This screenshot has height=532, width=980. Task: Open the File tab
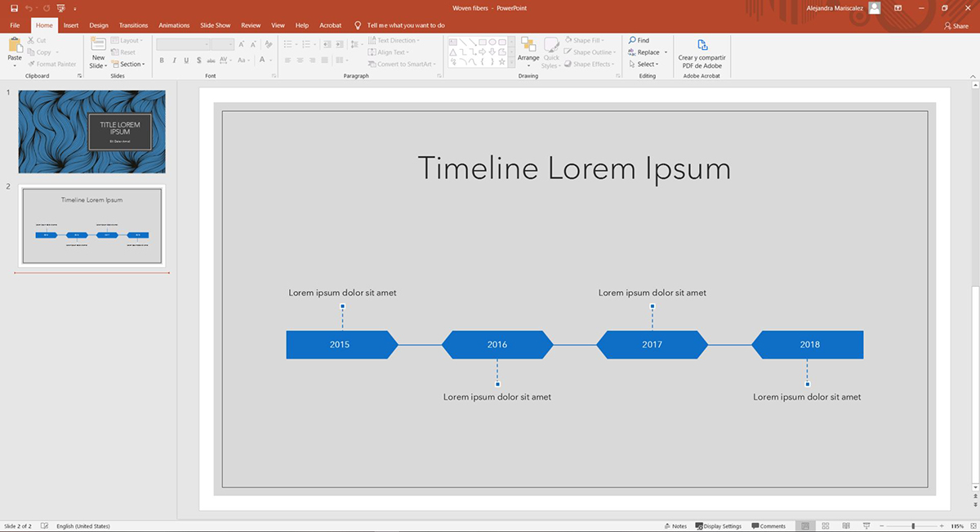pyautogui.click(x=15, y=25)
